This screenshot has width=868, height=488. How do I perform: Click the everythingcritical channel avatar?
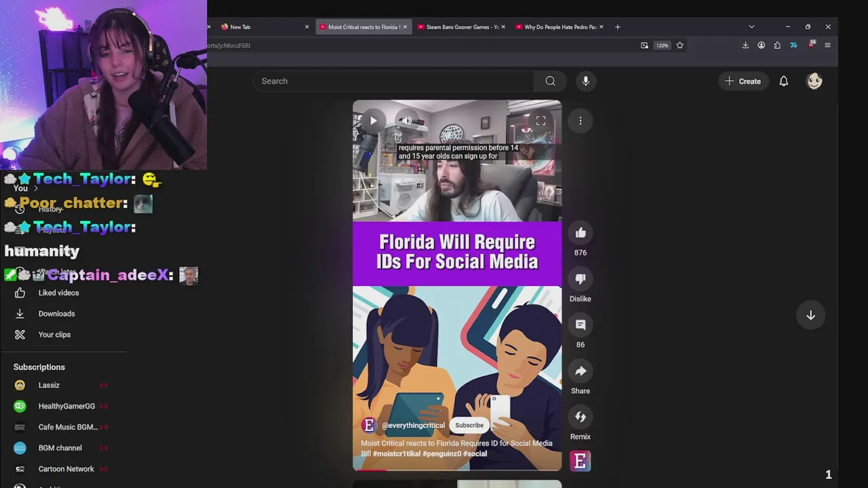[x=369, y=425]
